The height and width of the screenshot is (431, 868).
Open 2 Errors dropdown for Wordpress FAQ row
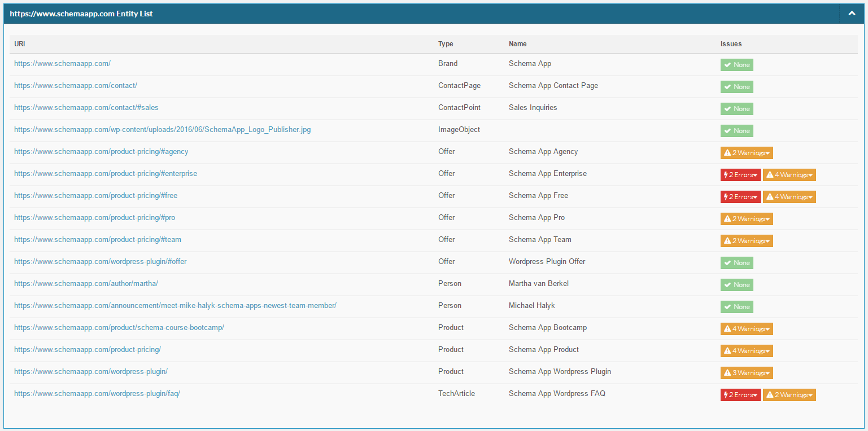pos(740,395)
